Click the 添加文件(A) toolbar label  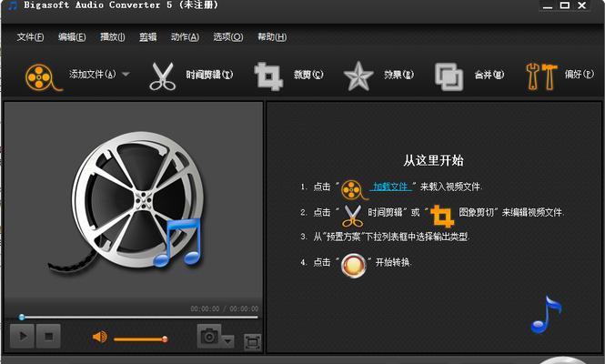[x=93, y=74]
